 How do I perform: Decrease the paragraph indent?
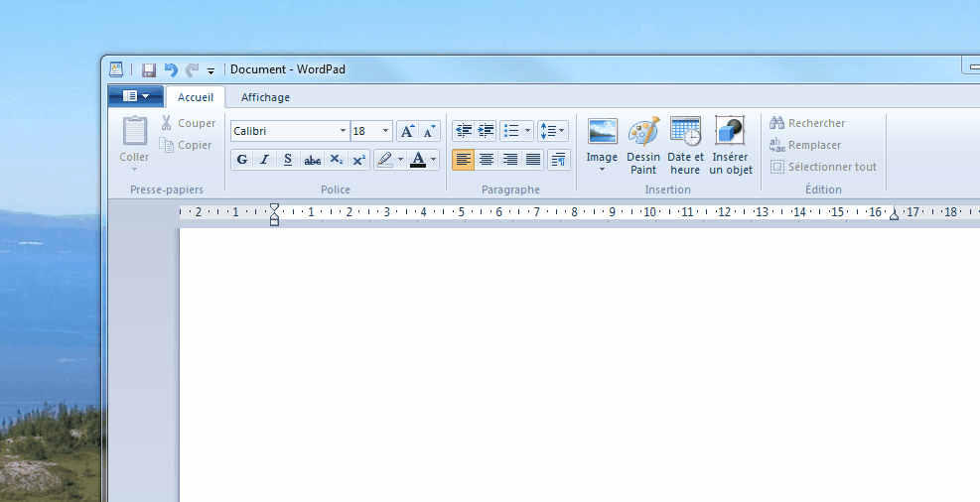point(464,131)
